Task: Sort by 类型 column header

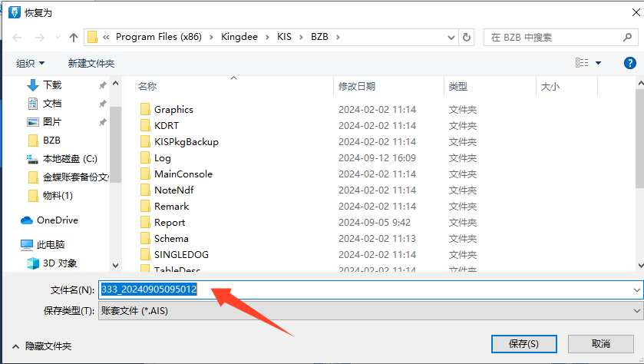Action: (458, 86)
